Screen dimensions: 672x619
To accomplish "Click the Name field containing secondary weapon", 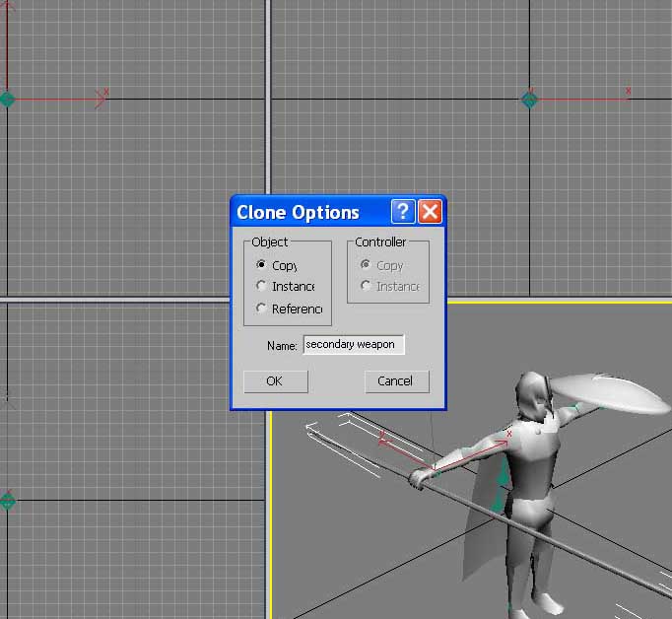I will pyautogui.click(x=354, y=345).
